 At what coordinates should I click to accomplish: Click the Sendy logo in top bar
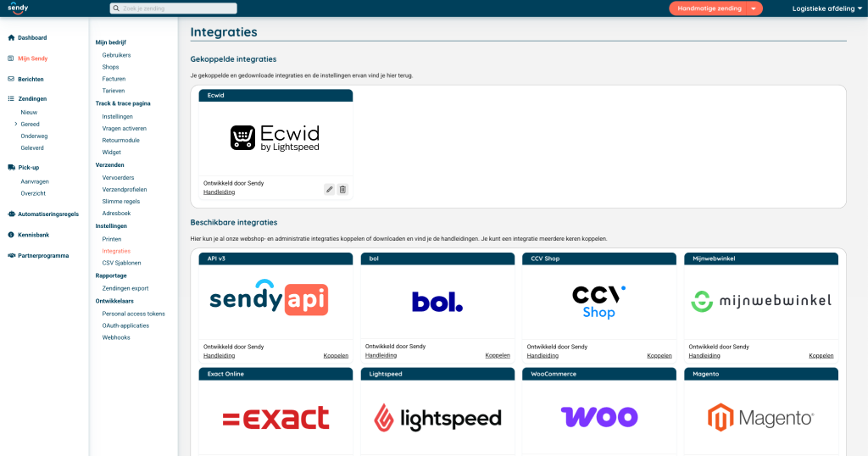coord(18,8)
